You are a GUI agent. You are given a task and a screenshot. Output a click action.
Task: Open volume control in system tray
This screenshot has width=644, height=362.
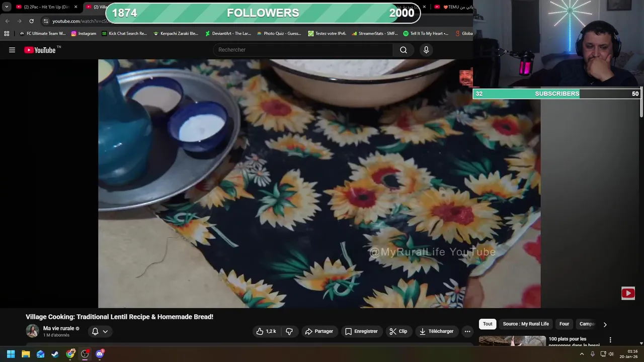611,354
